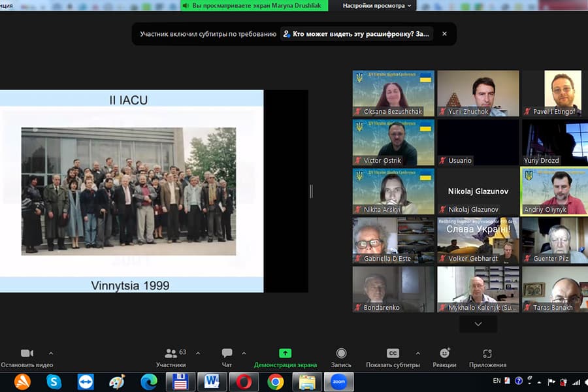Start recording with the Record button
The width and height of the screenshot is (588, 392).
(x=341, y=353)
